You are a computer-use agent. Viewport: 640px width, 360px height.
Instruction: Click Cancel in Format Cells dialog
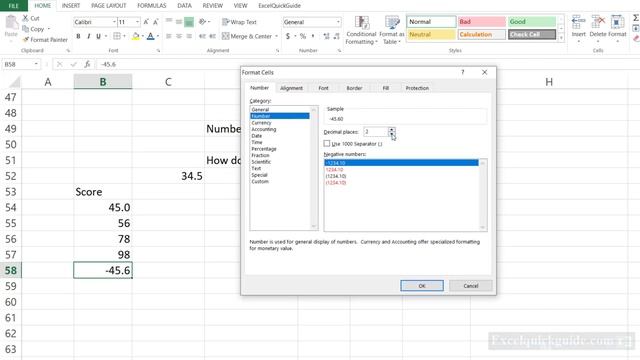click(x=471, y=286)
